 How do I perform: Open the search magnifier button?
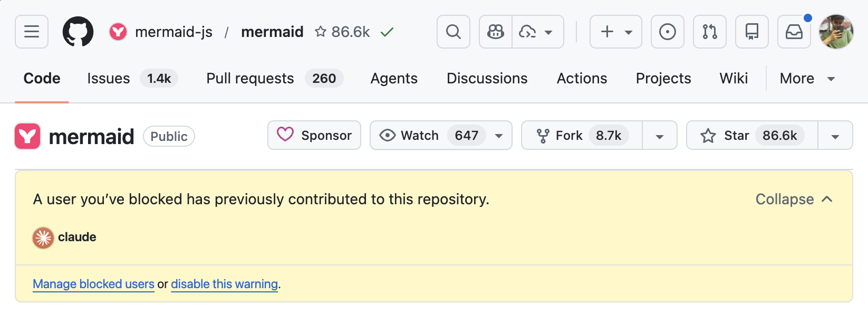453,32
